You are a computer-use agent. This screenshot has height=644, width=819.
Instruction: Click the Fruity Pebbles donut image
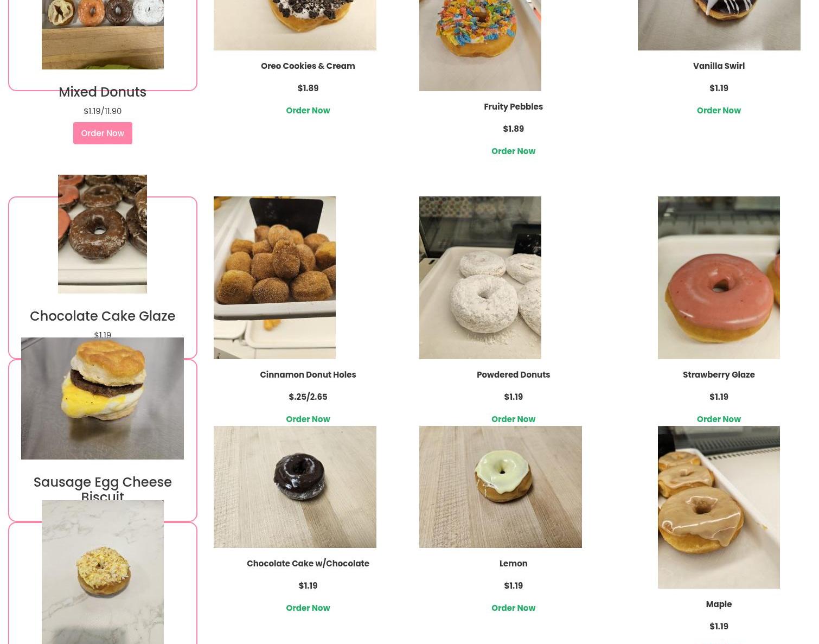pyautogui.click(x=480, y=45)
